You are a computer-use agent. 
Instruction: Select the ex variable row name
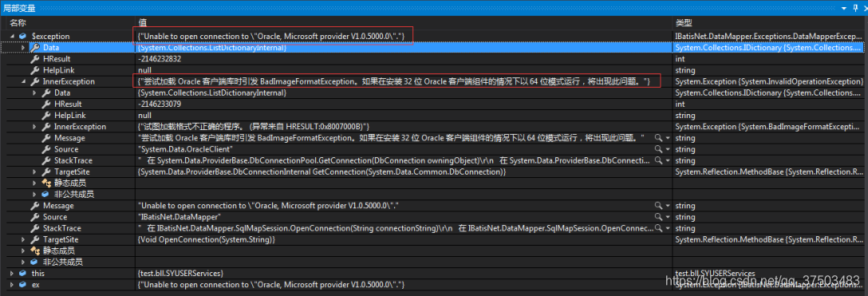[x=35, y=284]
